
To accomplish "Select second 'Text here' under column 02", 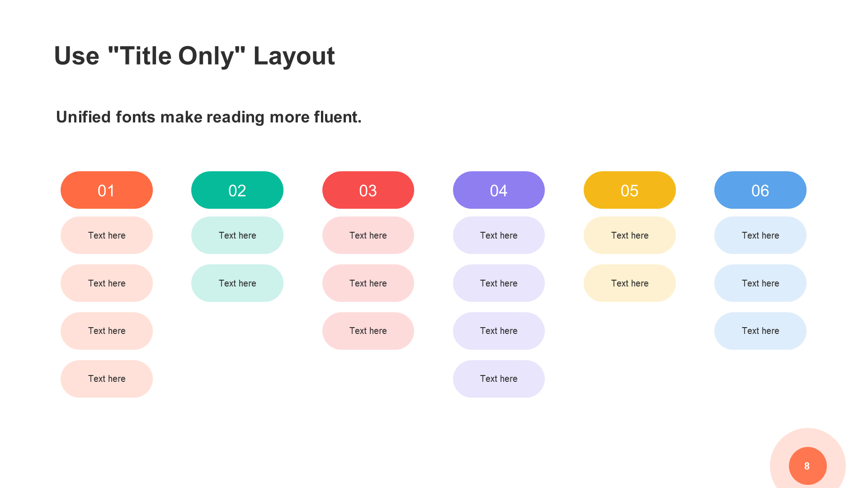I will (x=237, y=282).
